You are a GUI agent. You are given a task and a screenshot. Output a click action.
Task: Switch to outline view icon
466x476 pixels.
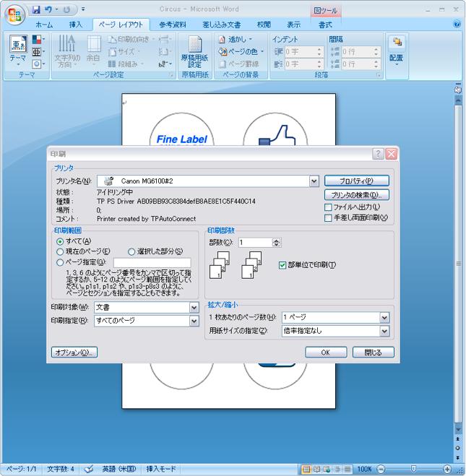pyautogui.click(x=337, y=469)
